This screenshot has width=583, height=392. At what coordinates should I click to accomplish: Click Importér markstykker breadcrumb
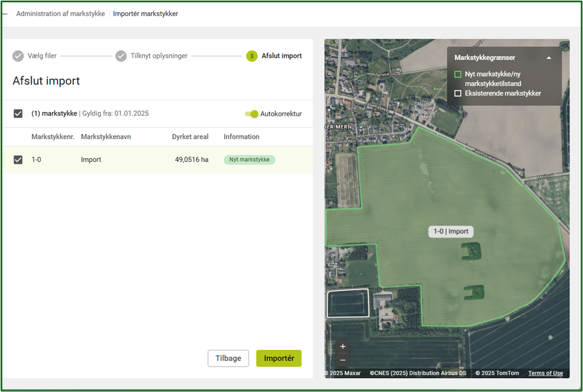point(145,13)
